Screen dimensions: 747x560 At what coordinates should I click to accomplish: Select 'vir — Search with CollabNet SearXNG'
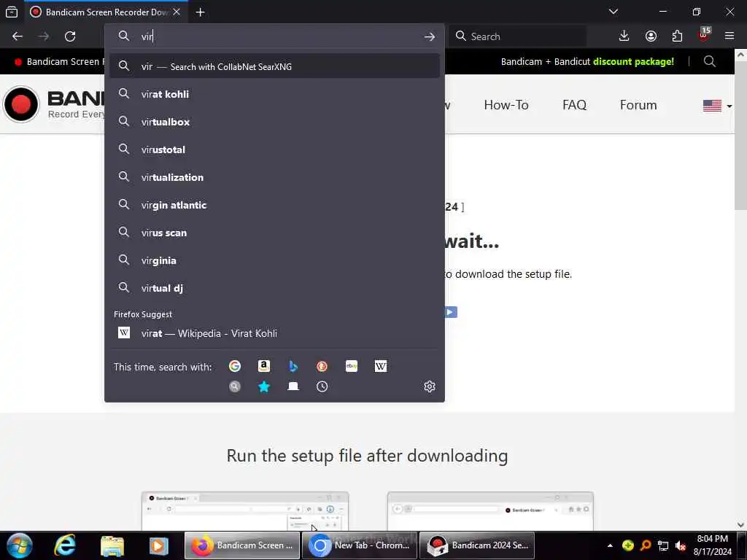pos(274,66)
